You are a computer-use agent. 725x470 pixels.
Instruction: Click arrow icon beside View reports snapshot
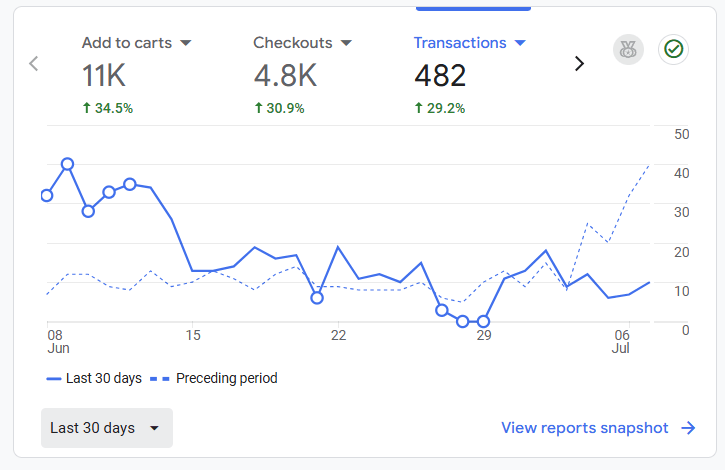coord(688,428)
